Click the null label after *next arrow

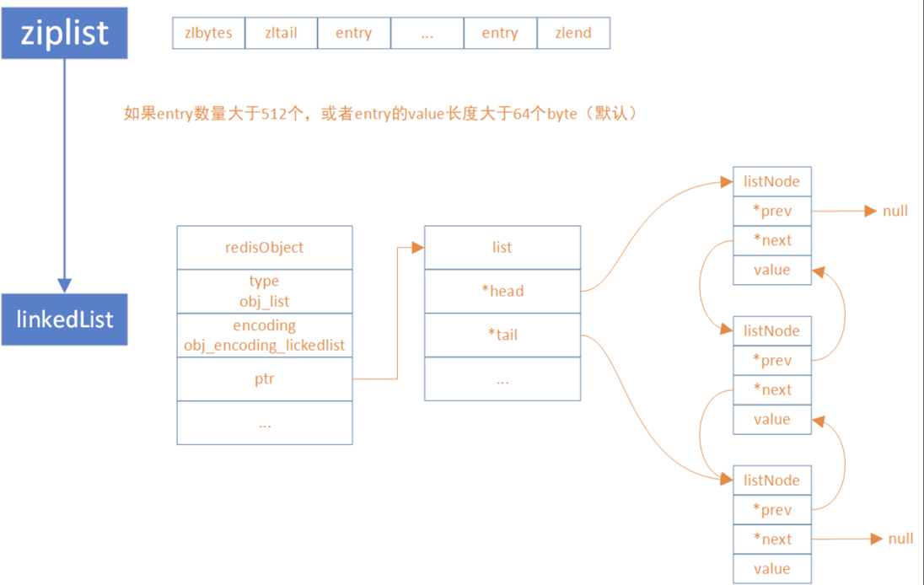point(900,539)
